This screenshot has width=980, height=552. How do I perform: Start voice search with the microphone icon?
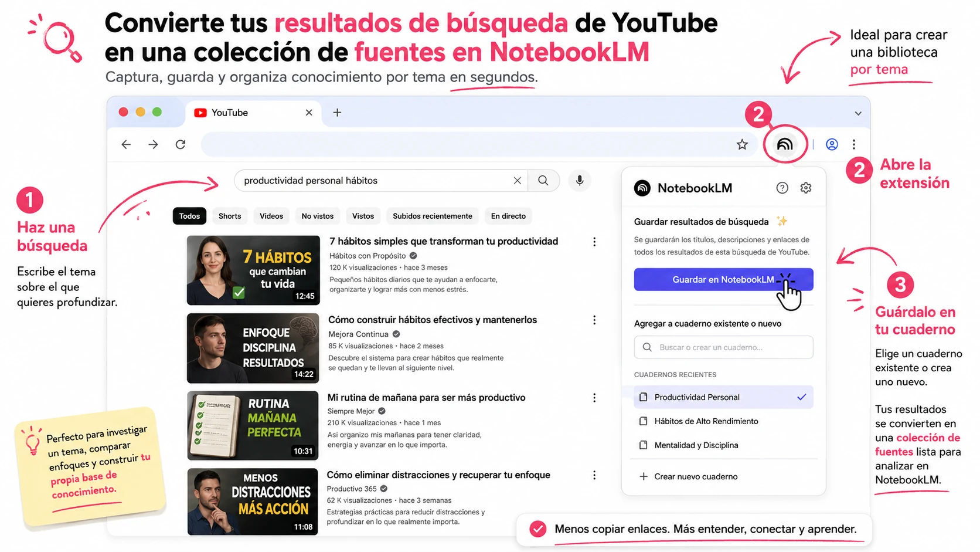click(580, 181)
